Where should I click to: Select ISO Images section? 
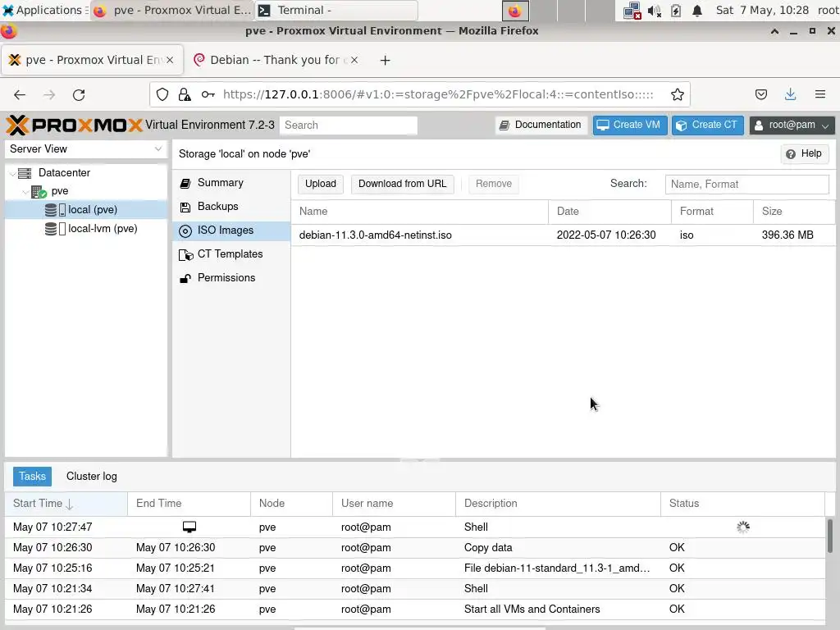[231, 231]
